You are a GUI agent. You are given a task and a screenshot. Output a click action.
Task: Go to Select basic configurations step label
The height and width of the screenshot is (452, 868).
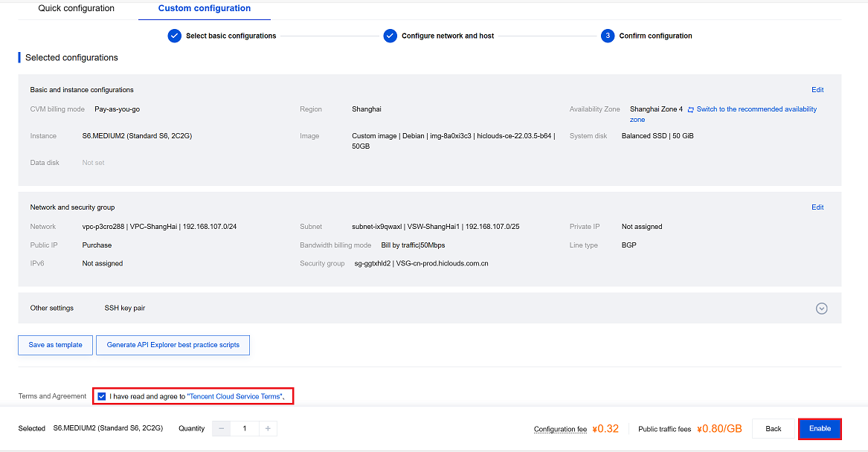coord(231,36)
